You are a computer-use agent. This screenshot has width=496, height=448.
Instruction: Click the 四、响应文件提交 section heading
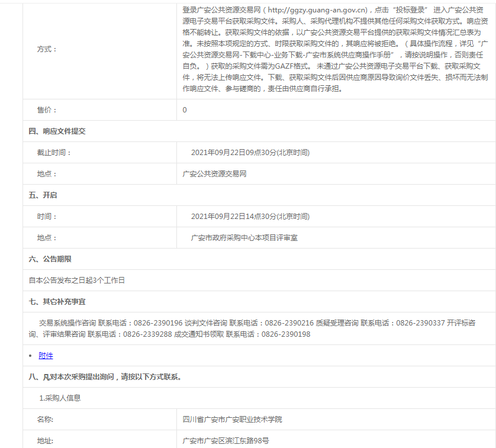(x=57, y=131)
